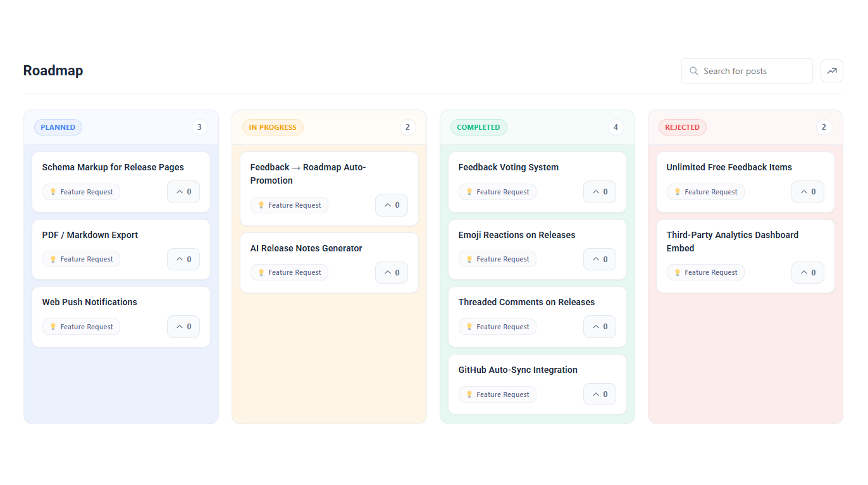The height and width of the screenshot is (485, 868).
Task: Upvote GitHub Auto-Sync Integration post
Action: coord(600,394)
